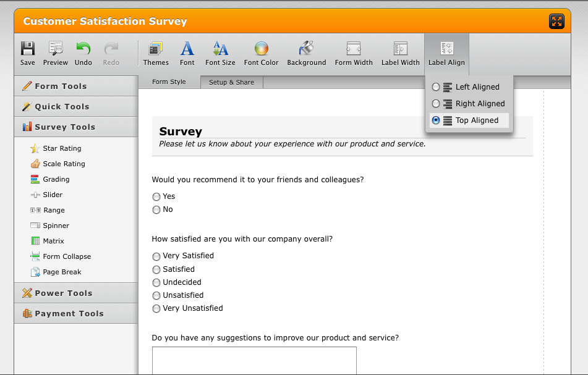The height and width of the screenshot is (375, 588).
Task: Open the Font Size tool
Action: 220,49
